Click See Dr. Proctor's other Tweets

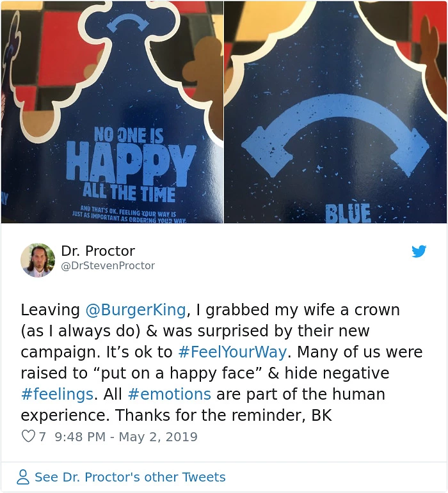click(130, 477)
